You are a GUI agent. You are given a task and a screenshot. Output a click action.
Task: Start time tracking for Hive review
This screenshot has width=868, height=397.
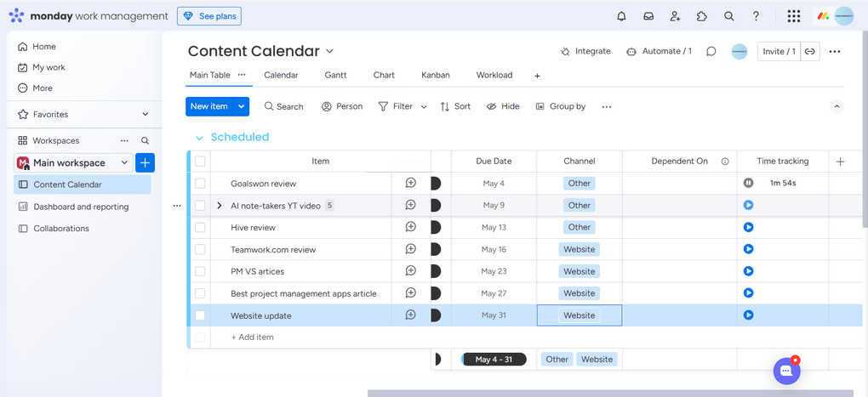tap(748, 227)
